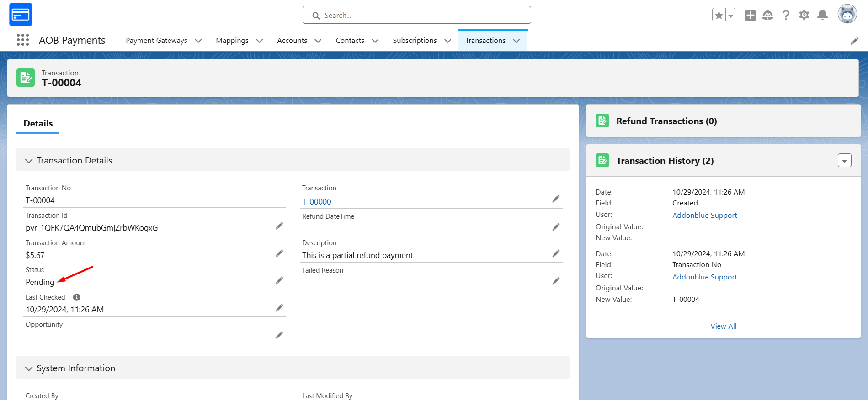Open Subscriptions tab dropdown chevron
This screenshot has width=868, height=400.
tap(448, 41)
